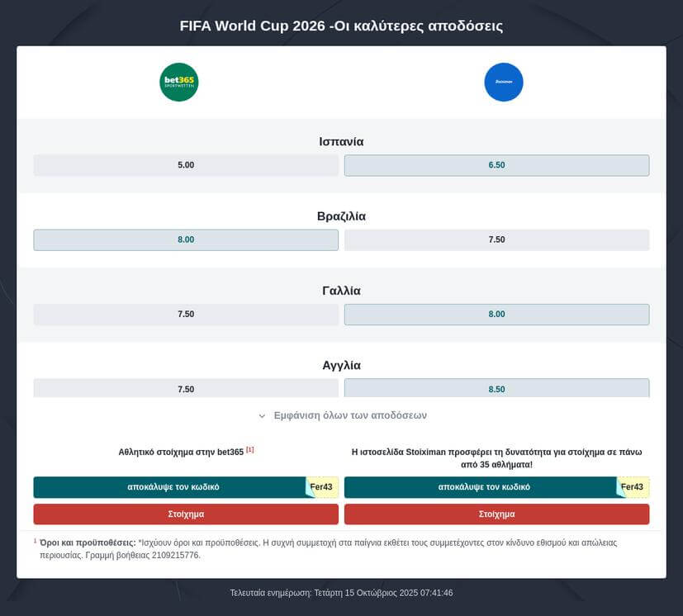Select Ισπανία odds 6.50 at Stoiximan

496,165
